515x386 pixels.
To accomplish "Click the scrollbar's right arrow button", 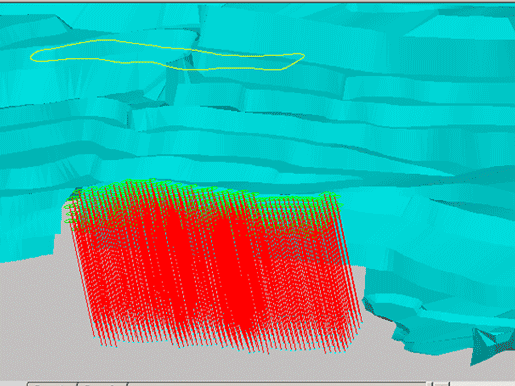I will point(441,384).
